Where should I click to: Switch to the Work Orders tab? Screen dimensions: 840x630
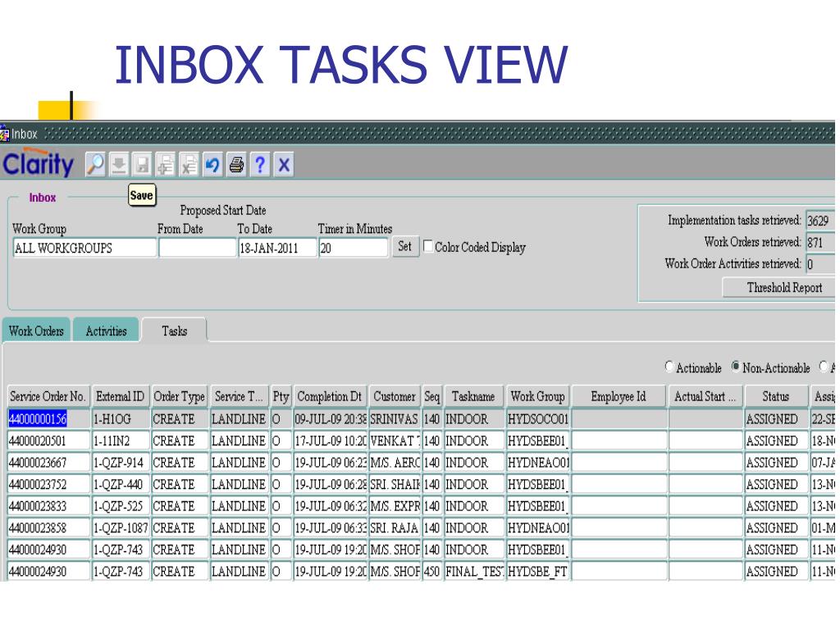click(36, 331)
